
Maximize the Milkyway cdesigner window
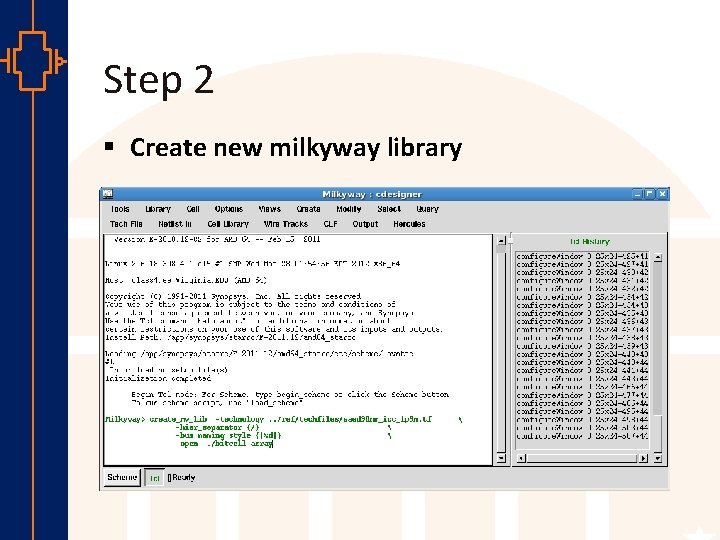coord(649,194)
